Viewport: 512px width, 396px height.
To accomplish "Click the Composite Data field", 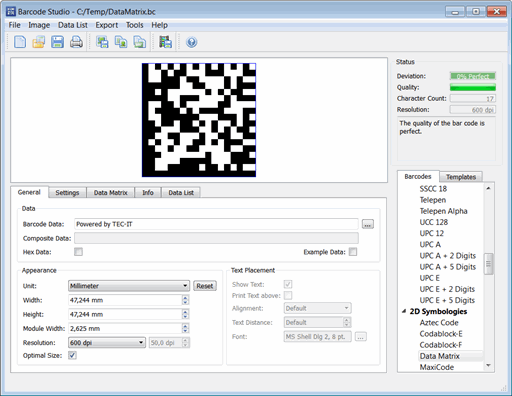I will [x=216, y=238].
